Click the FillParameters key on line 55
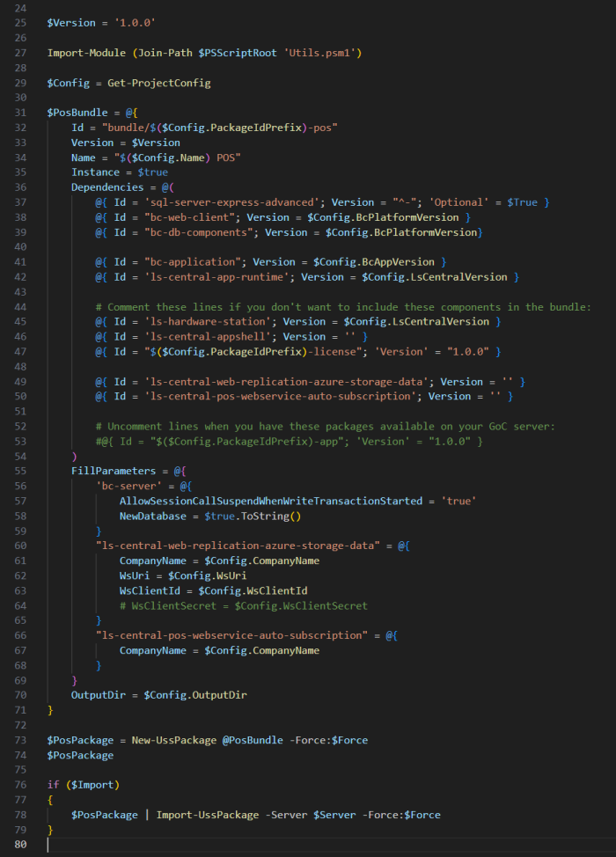This screenshot has height=857, width=616. 114,471
